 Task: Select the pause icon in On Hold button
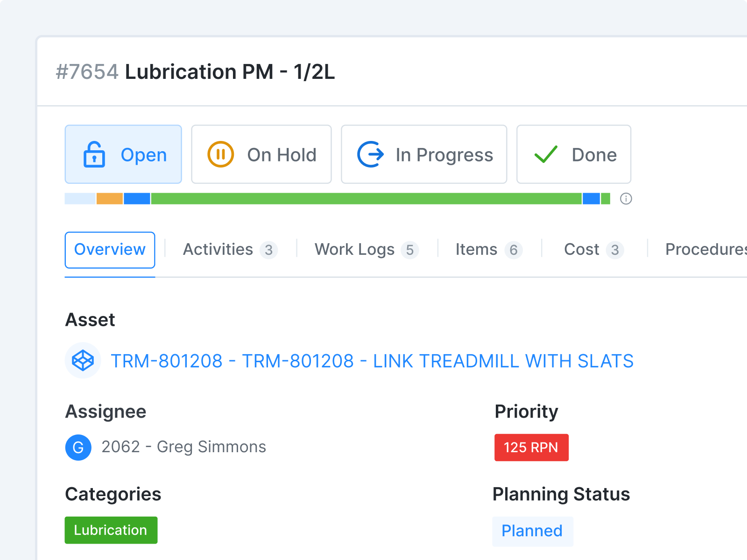[220, 154]
